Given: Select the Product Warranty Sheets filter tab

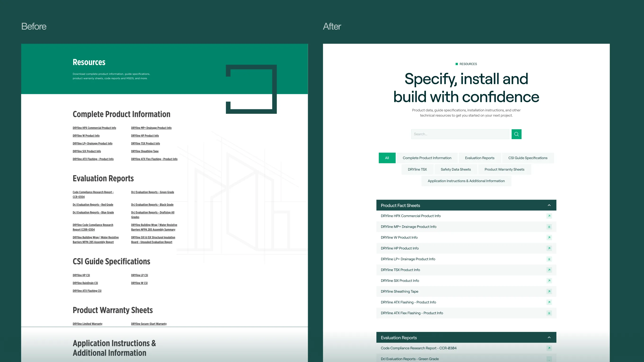Looking at the screenshot, I should coord(504,169).
